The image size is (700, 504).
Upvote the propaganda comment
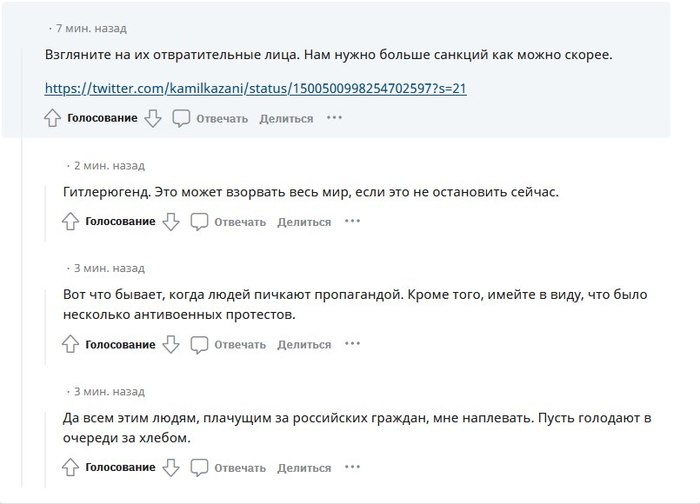pos(71,345)
